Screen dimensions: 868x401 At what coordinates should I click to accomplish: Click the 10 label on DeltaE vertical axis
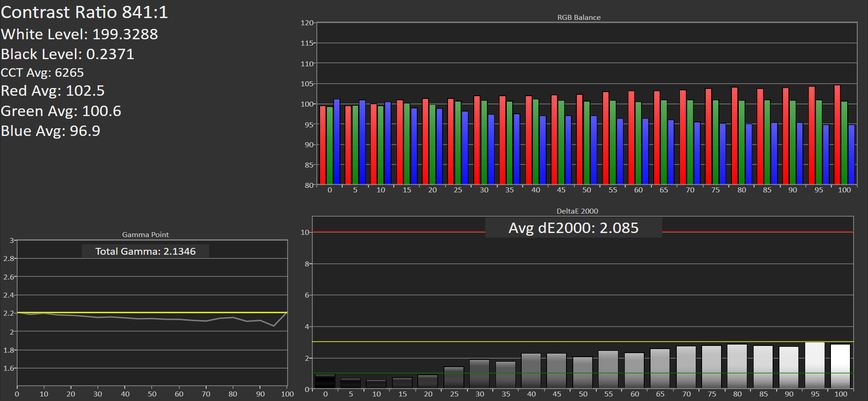coord(305,232)
